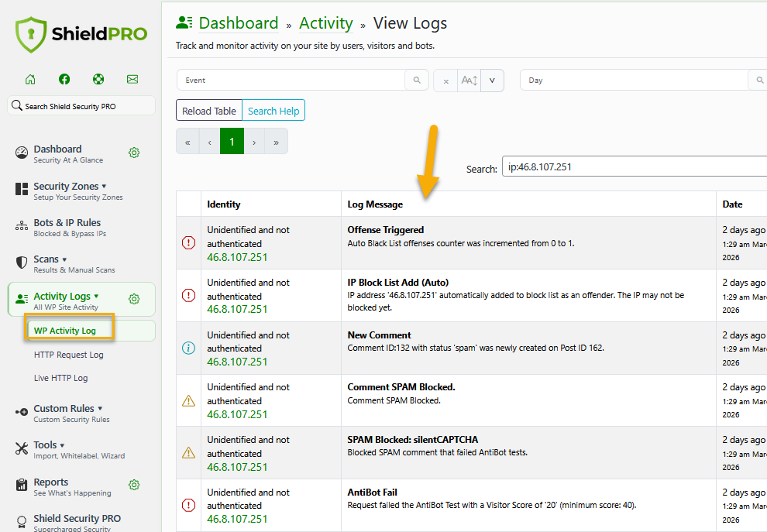Sort by the Date column header
Image resolution: width=767 pixels, height=532 pixels.
point(741,204)
